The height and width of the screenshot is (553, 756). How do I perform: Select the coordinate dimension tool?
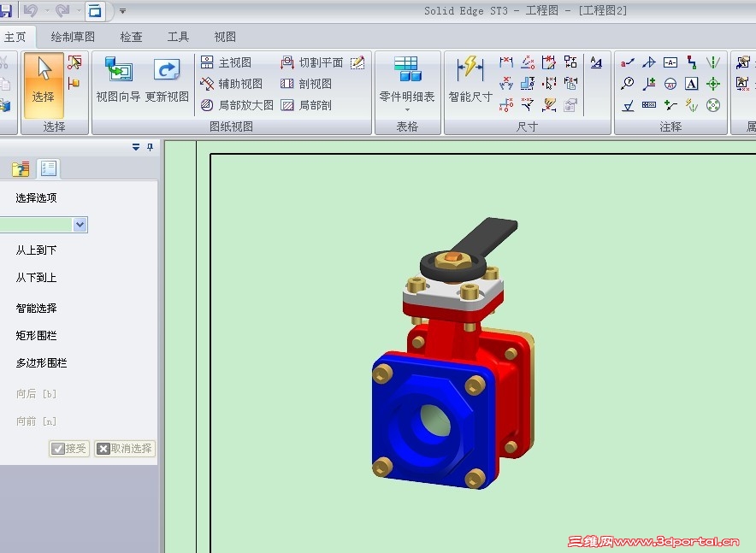pyautogui.click(x=505, y=104)
